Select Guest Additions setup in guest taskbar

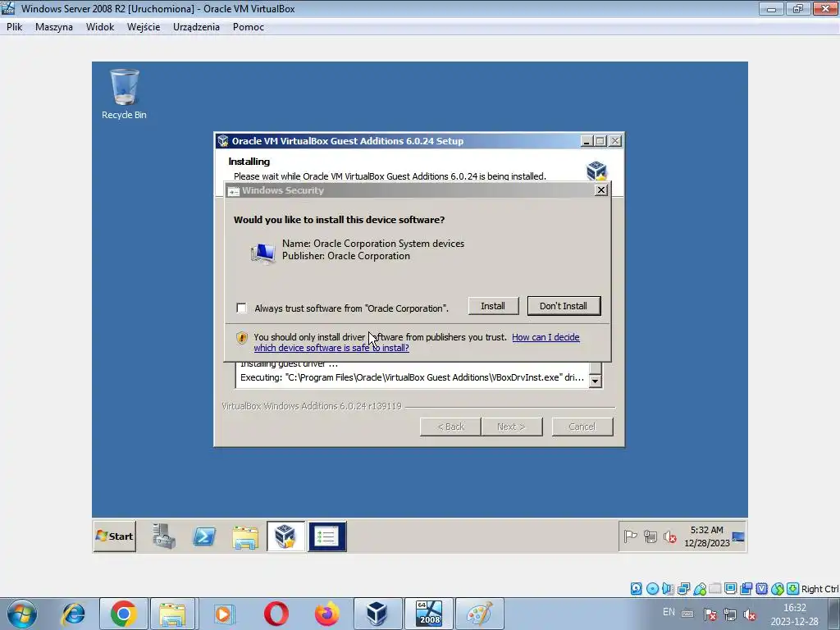click(285, 536)
